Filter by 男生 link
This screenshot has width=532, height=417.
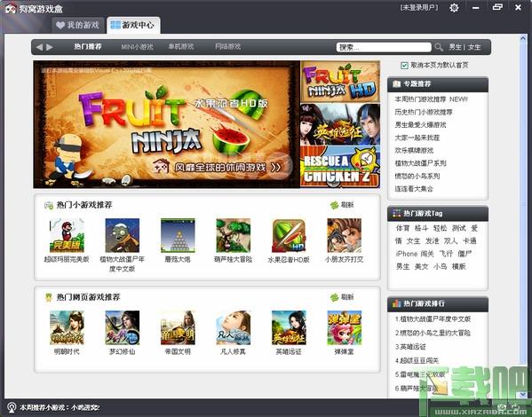pyautogui.click(x=455, y=47)
